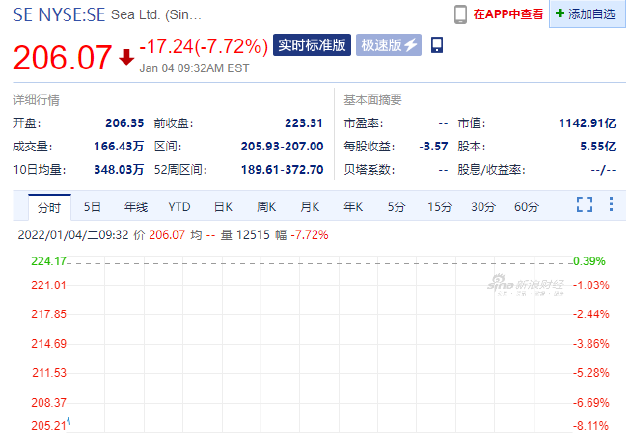
Task: Select the 月K chart tab
Action: (x=310, y=207)
